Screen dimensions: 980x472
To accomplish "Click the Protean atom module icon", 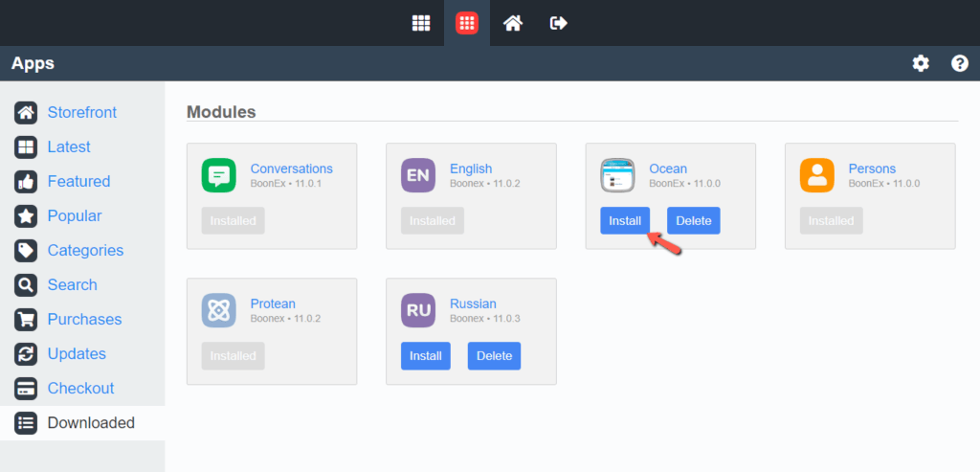I will click(219, 310).
